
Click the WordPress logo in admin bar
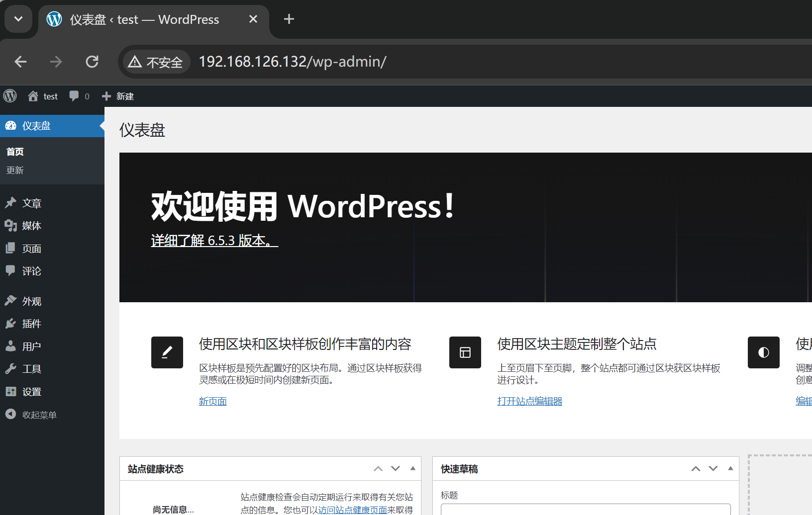coord(10,96)
